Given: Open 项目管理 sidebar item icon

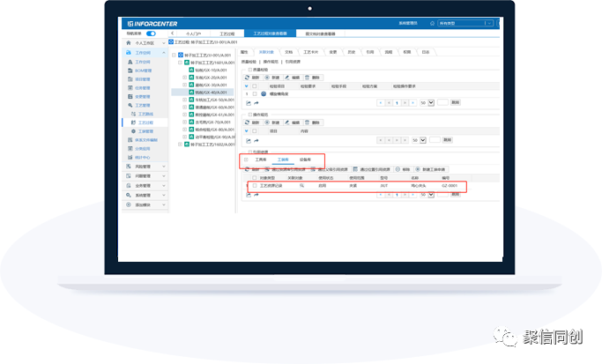Looking at the screenshot, I should tap(130, 79).
